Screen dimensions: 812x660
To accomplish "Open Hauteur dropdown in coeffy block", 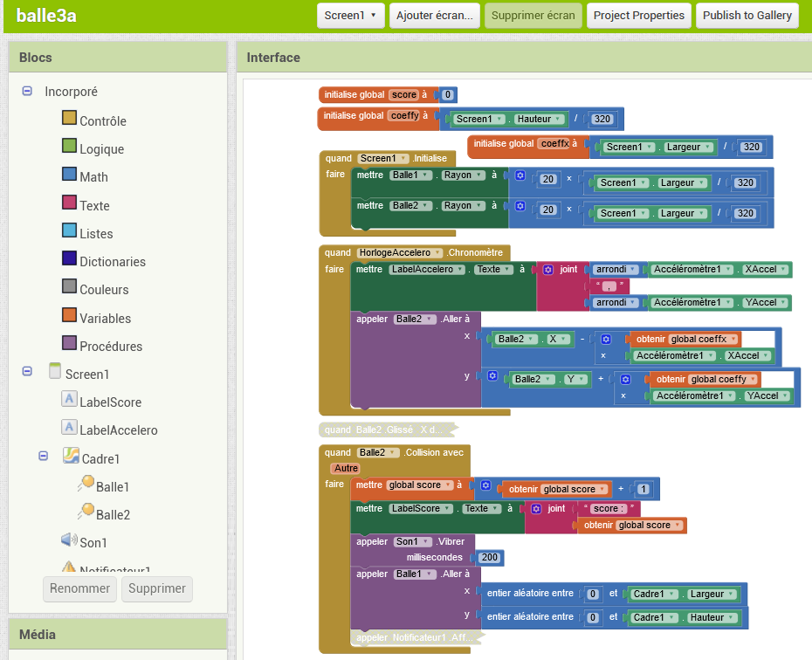I will 539,119.
